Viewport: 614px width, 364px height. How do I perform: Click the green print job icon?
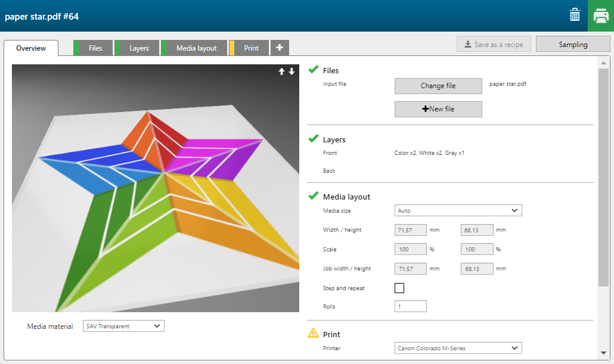pyautogui.click(x=601, y=15)
